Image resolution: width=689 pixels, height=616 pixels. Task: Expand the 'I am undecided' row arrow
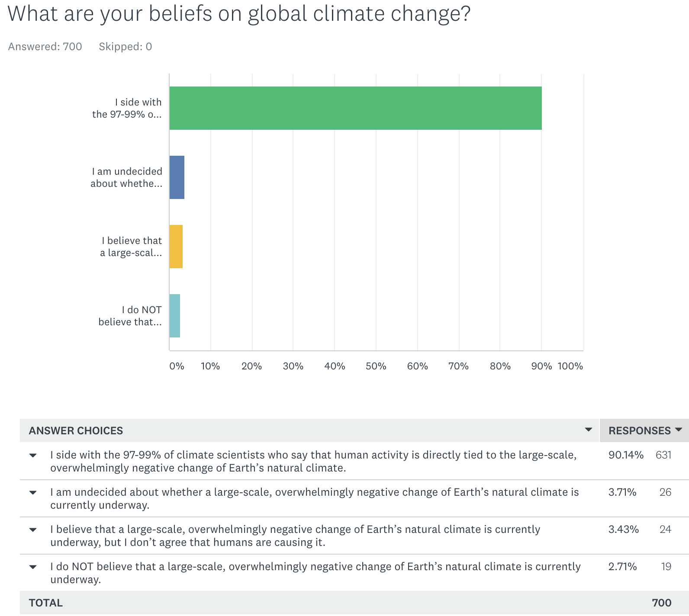pos(33,493)
